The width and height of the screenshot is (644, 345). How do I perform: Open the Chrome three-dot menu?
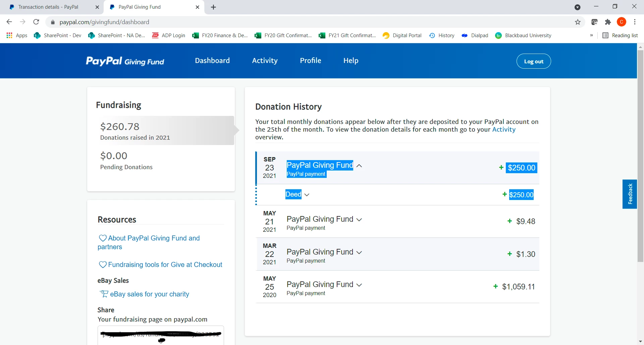pyautogui.click(x=635, y=22)
